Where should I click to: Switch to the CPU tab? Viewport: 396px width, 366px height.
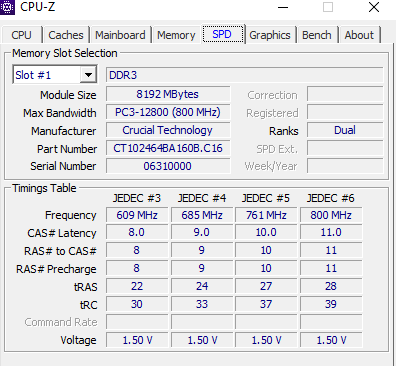[22, 35]
